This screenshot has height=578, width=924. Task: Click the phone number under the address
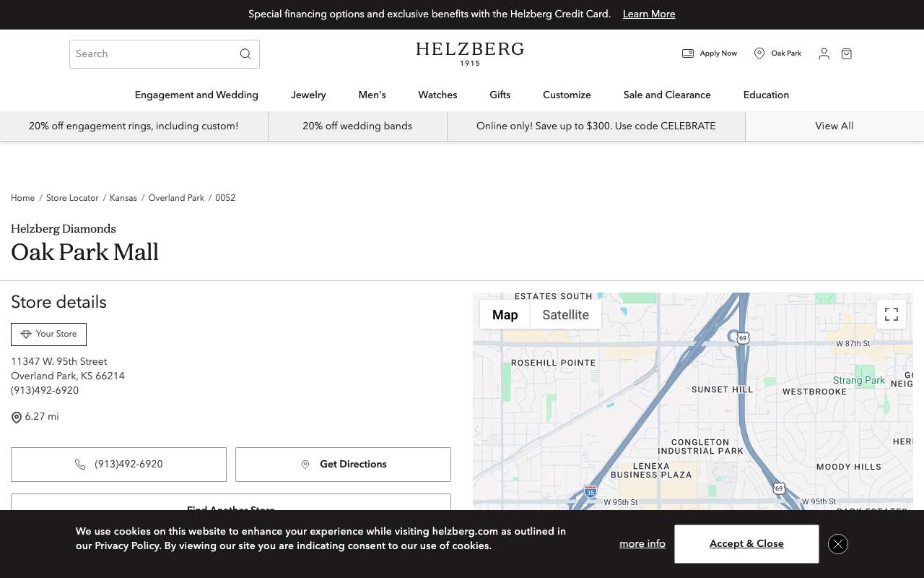[x=45, y=391]
